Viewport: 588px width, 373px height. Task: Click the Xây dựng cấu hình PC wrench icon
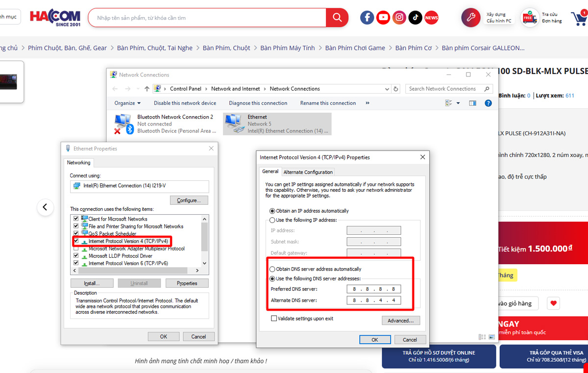pyautogui.click(x=471, y=18)
